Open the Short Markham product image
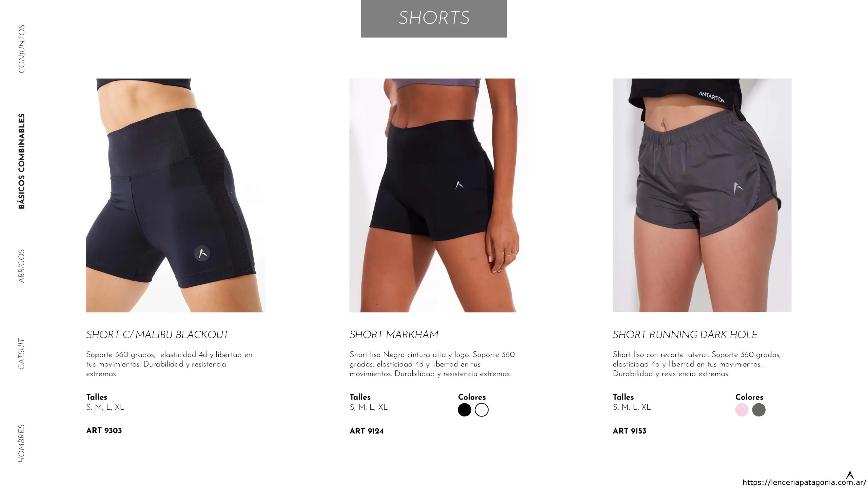Image resolution: width=868 pixels, height=488 pixels. click(x=439, y=195)
